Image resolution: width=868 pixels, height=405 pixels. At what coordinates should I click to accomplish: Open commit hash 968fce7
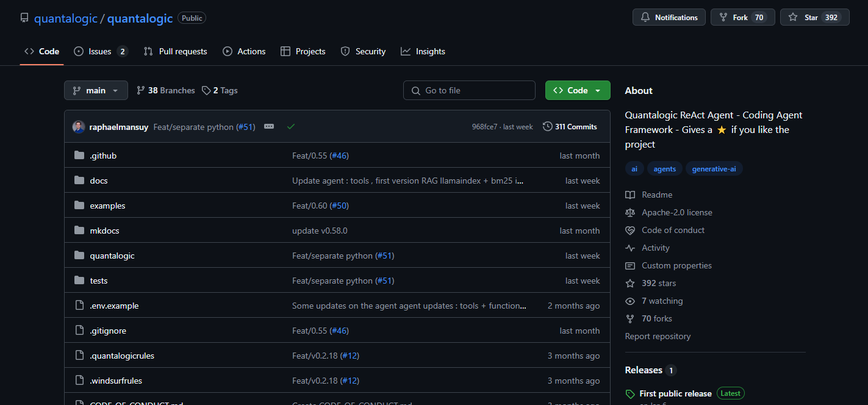pos(485,127)
